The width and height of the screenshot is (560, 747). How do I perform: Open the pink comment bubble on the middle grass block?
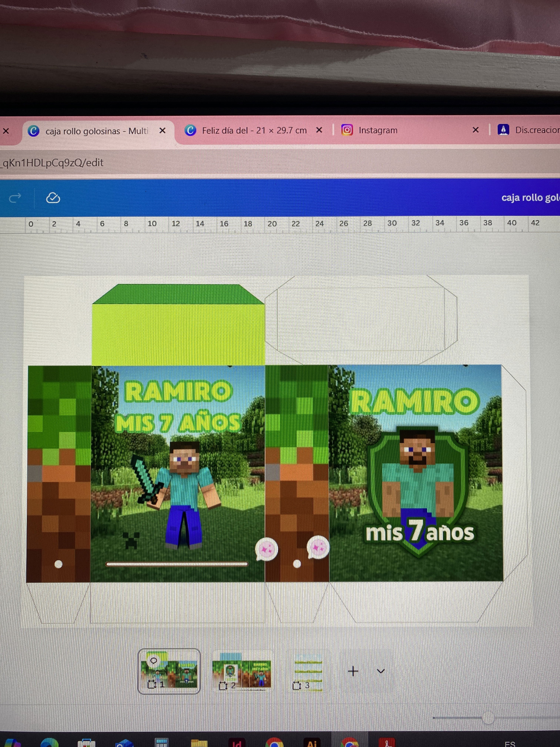318,547
